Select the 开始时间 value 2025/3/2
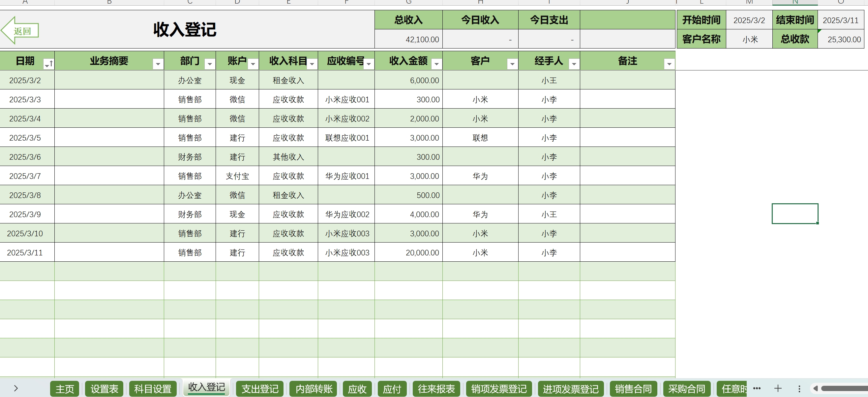 point(749,20)
